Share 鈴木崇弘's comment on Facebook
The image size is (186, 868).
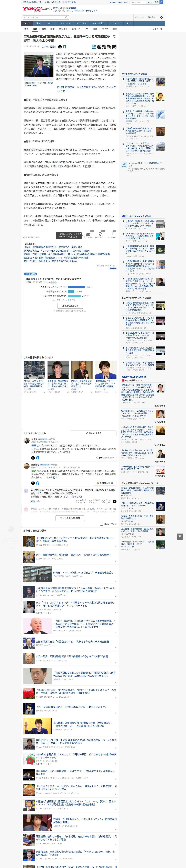(x=38, y=483)
